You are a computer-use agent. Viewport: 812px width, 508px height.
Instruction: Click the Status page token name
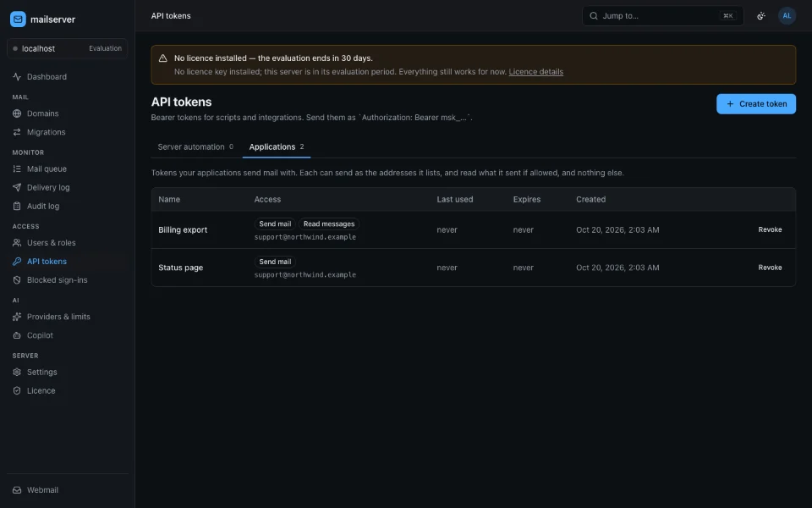click(x=180, y=268)
